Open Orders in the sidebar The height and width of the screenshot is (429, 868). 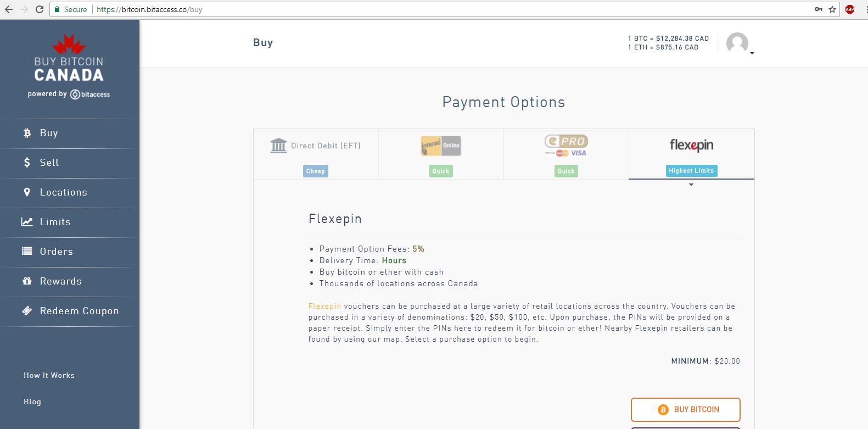coord(70,252)
